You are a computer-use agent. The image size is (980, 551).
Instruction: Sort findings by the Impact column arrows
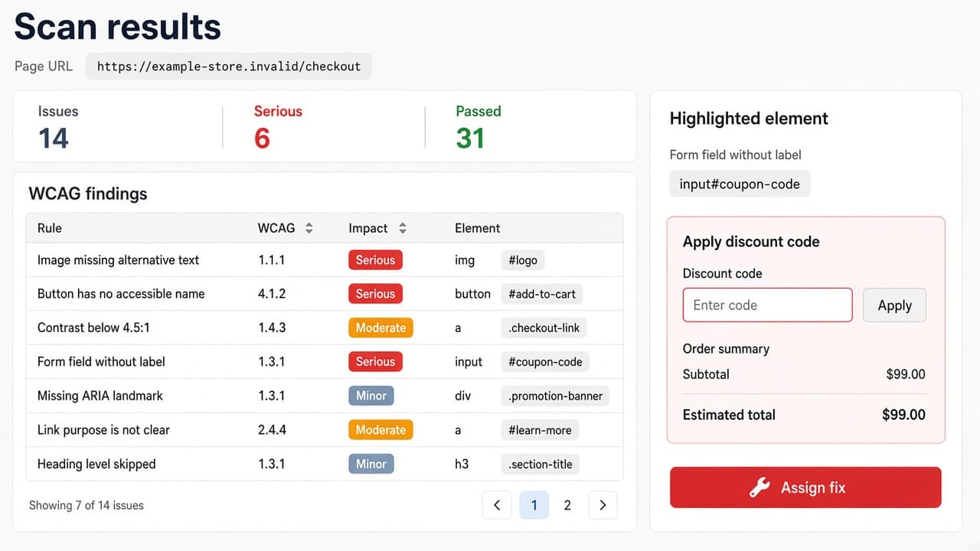pos(403,228)
